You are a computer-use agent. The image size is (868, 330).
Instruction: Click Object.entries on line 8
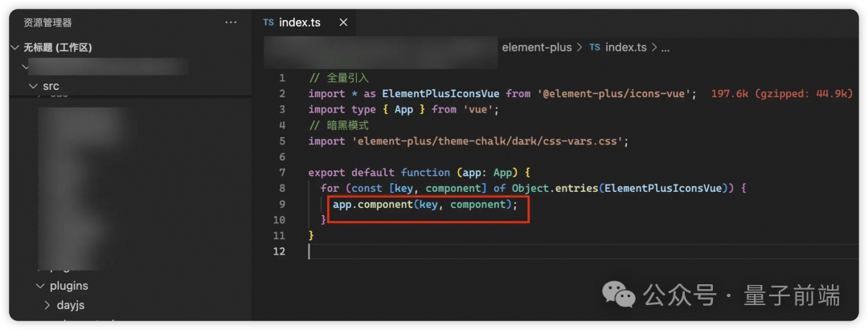pyautogui.click(x=555, y=189)
